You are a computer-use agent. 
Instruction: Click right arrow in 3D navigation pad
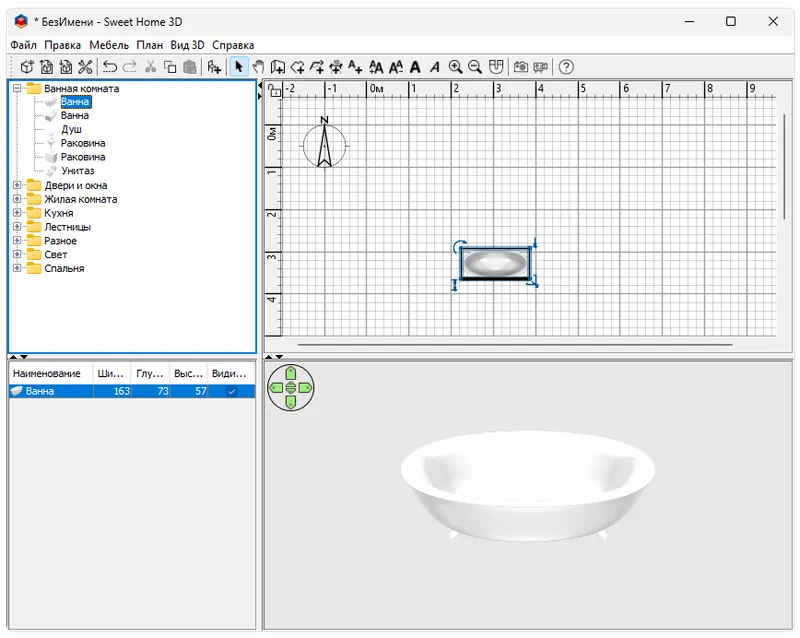point(305,388)
